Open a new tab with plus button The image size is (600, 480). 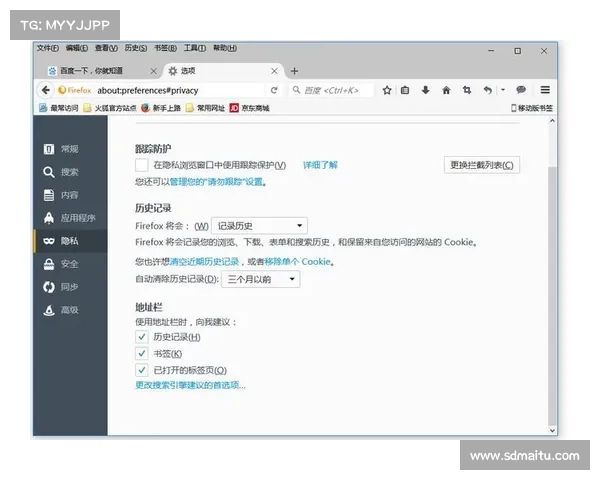294,71
